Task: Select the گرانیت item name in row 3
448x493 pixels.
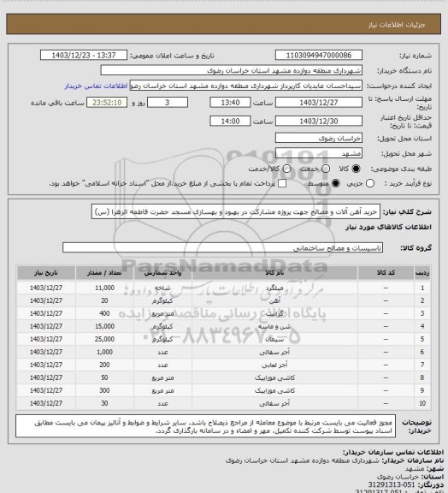Action: tap(275, 314)
